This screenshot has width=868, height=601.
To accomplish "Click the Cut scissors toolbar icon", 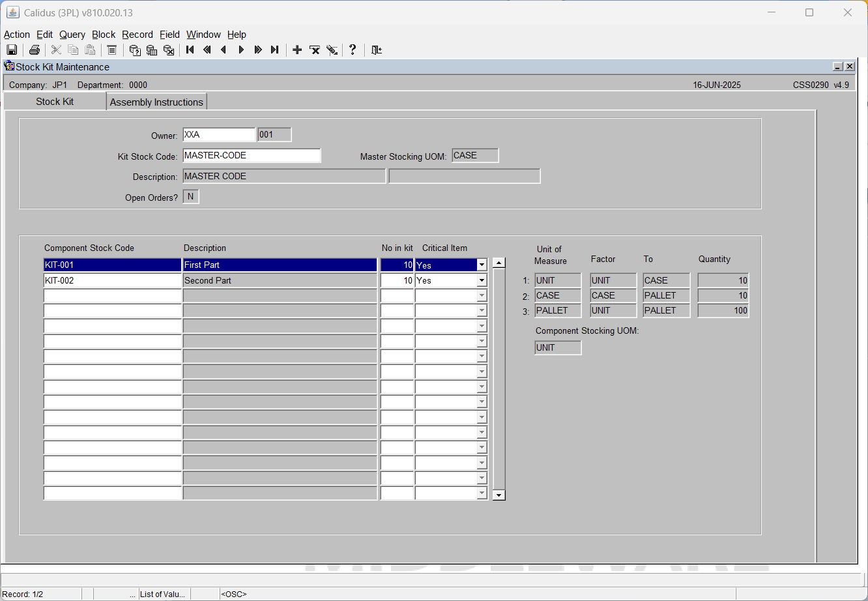I will point(56,50).
